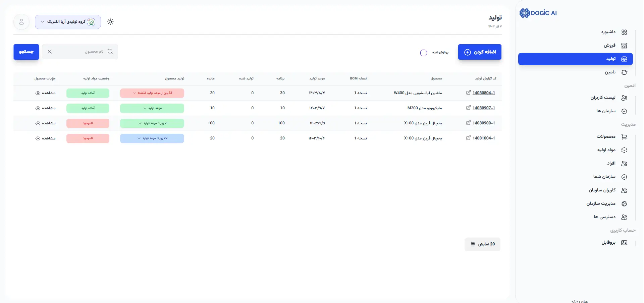Click the جستجو search button

click(x=26, y=52)
